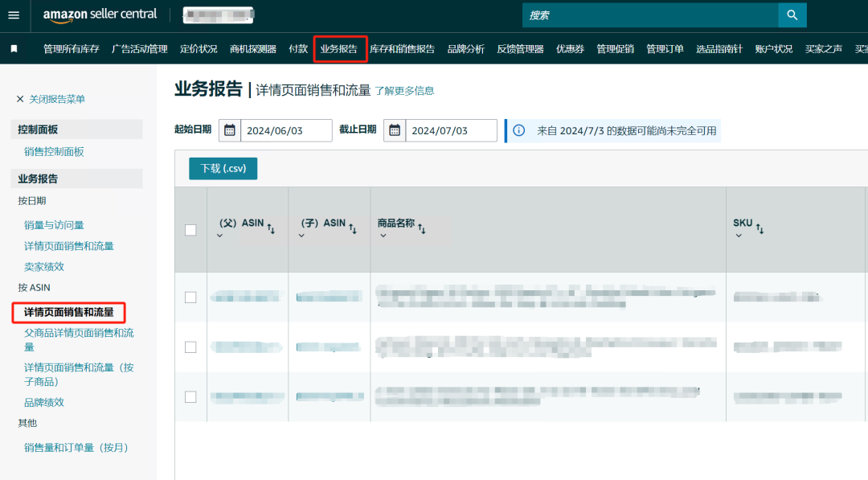The height and width of the screenshot is (480, 868).
Task: Click the search magnifier button
Action: click(792, 14)
